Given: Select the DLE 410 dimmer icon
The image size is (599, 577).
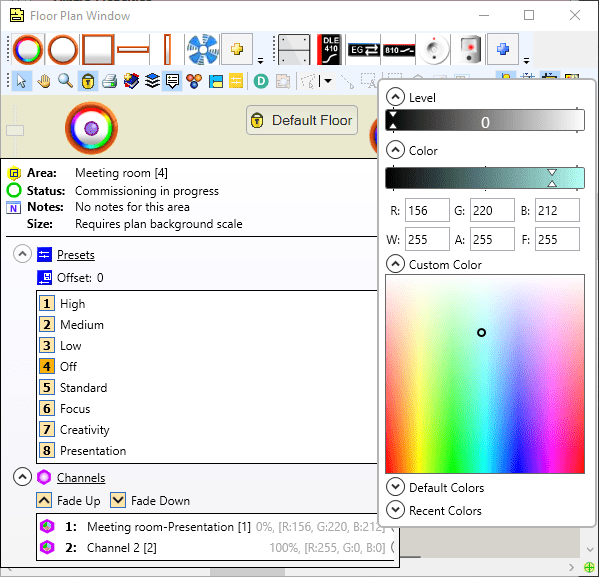Looking at the screenshot, I should (x=329, y=50).
